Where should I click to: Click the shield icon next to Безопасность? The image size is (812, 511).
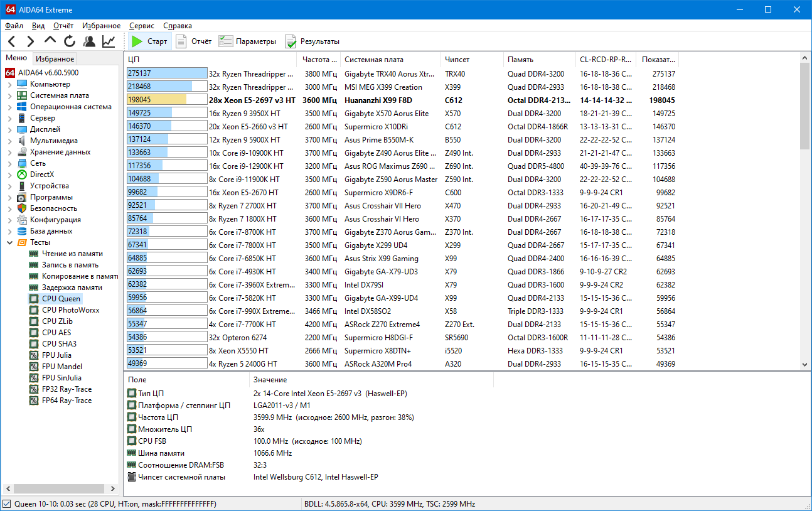click(22, 208)
